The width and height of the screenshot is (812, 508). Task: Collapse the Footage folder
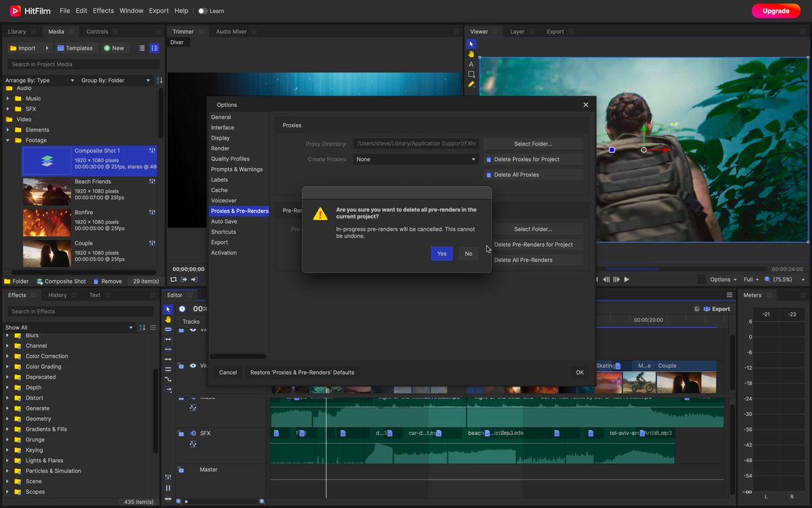pyautogui.click(x=8, y=140)
